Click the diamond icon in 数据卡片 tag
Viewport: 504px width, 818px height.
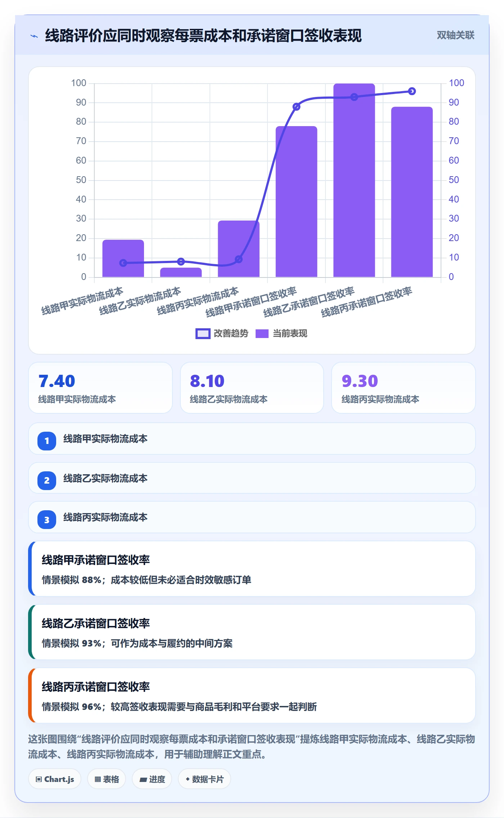188,779
